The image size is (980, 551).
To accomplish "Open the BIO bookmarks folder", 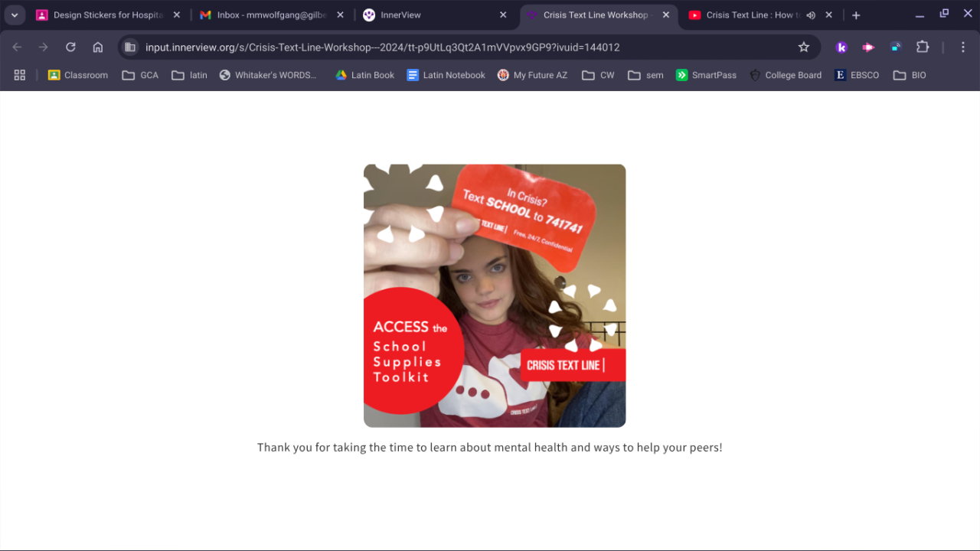I will point(910,75).
